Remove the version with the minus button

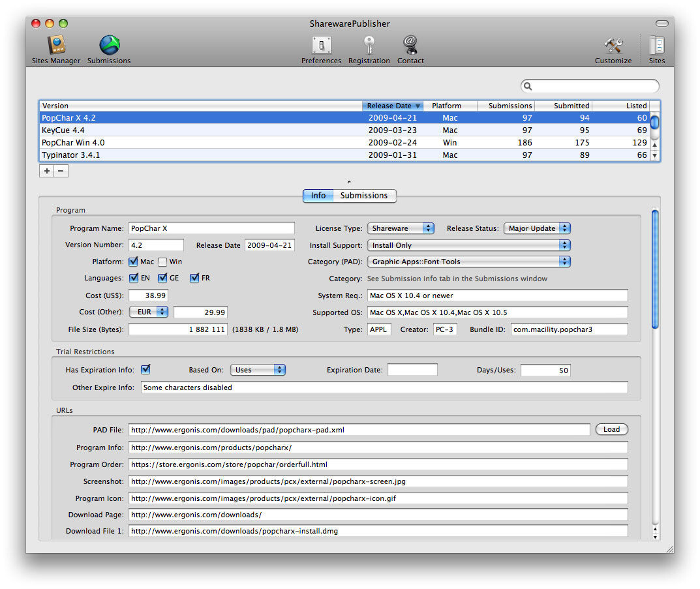(61, 171)
